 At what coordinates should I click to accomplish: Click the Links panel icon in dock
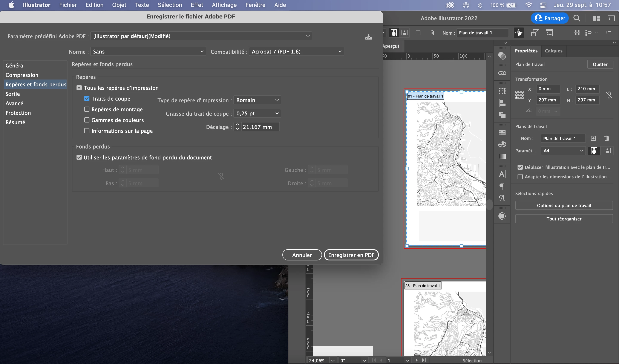pos(502,73)
